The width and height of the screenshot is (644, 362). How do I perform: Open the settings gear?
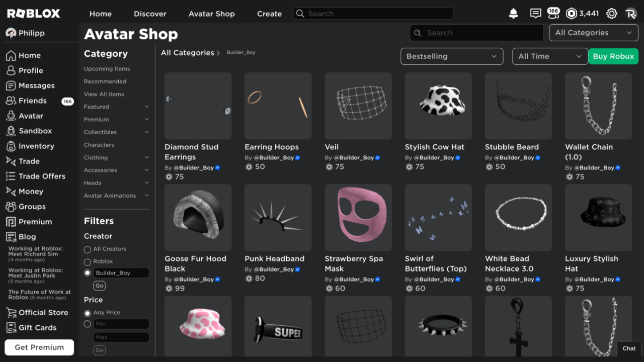(x=611, y=14)
